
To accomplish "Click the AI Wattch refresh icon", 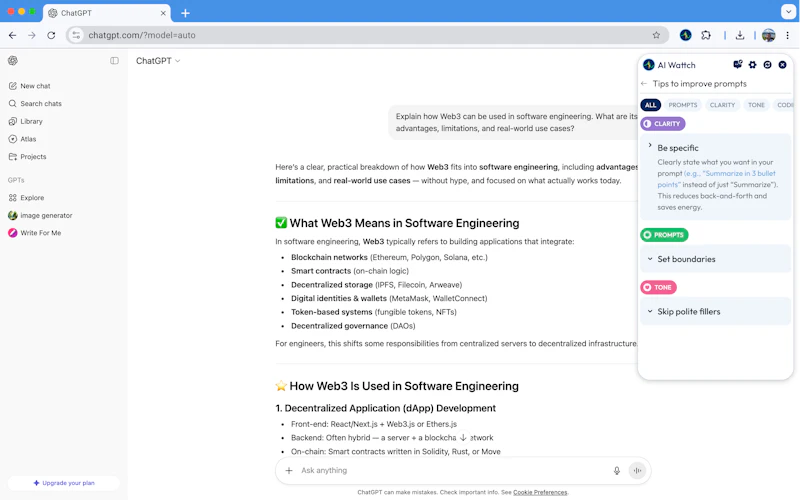I will pyautogui.click(x=767, y=65).
